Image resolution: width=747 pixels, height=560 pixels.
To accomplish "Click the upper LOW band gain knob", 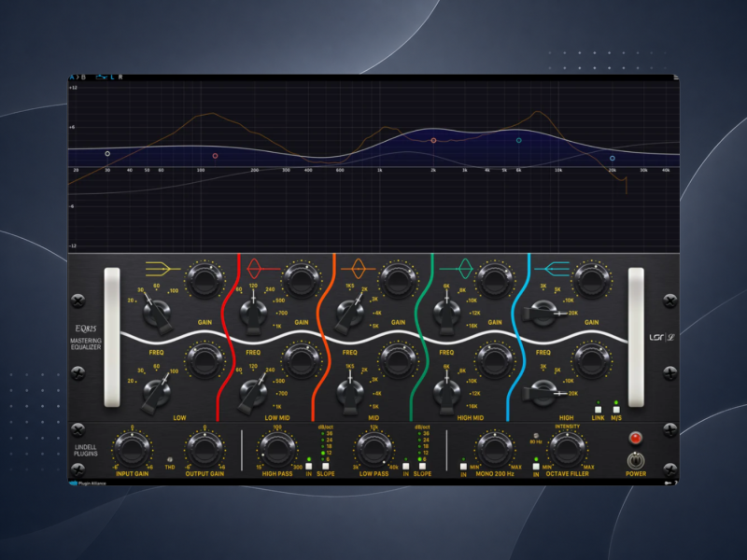I will click(x=204, y=281).
